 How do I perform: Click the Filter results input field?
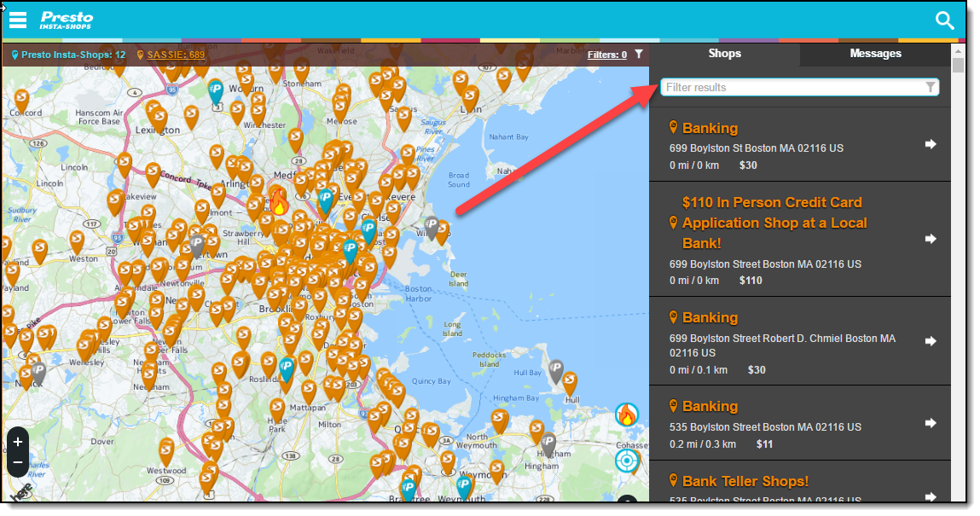[x=799, y=88]
